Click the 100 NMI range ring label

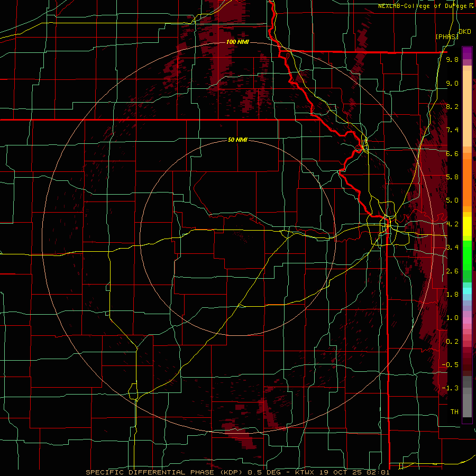pos(237,42)
